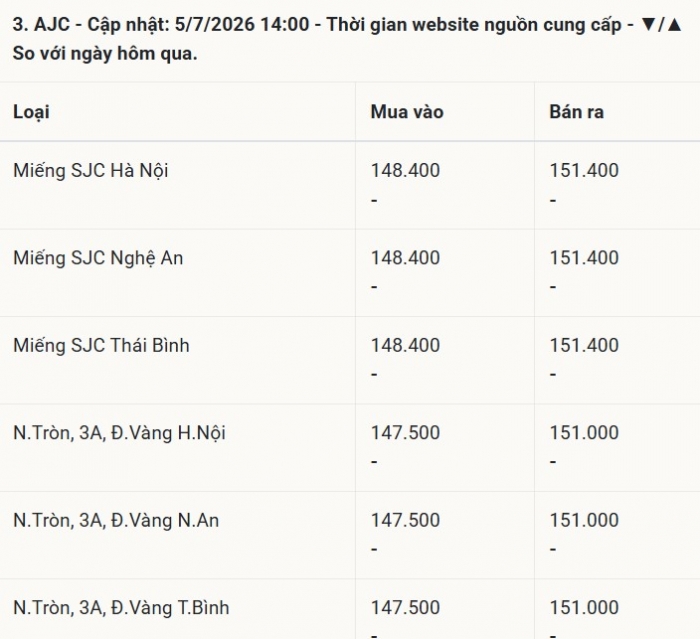
Task: Click the AJC update time heading text
Action: point(347,39)
